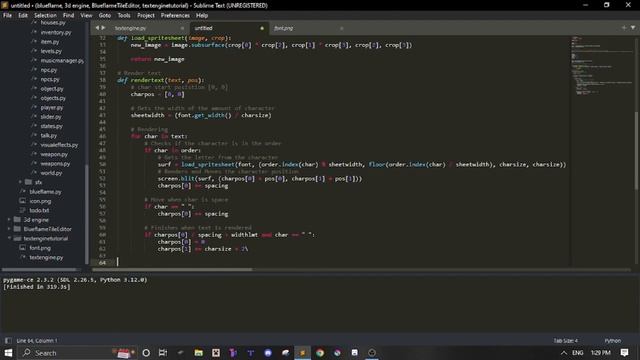Screen dimensions: 640x360
Task: Close the textengine.py tab
Action: pyautogui.click(x=182, y=28)
